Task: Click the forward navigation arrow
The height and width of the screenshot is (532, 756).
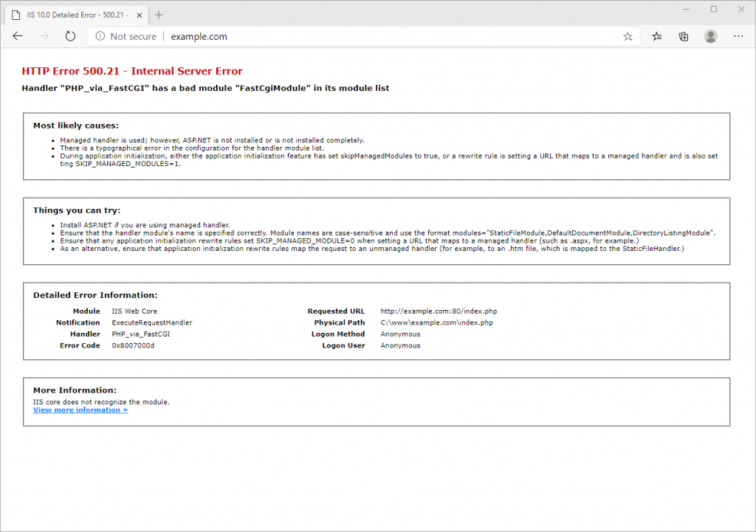Action: tap(44, 36)
